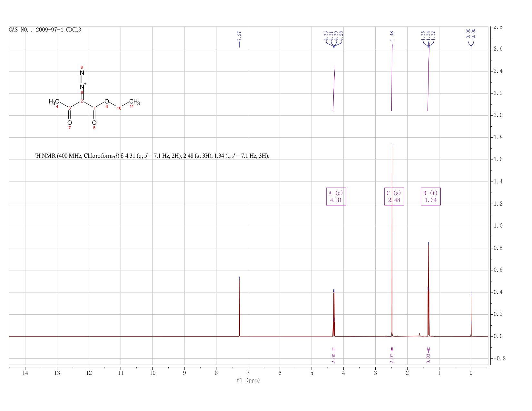Screen dimensions: 532x411
Task: Select the B (t) 1.34 multiplet box
Action: click(431, 196)
